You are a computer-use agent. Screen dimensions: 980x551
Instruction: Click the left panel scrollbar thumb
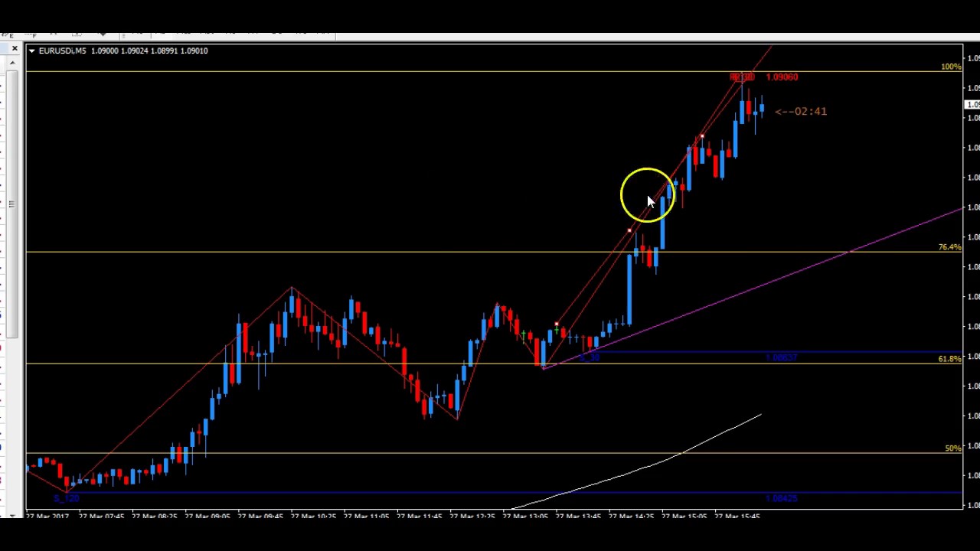coord(12,204)
